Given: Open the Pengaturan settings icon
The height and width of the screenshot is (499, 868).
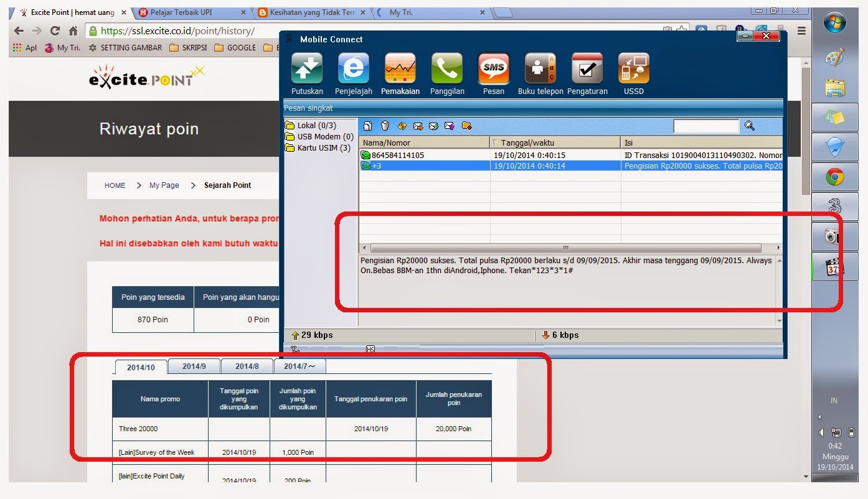Looking at the screenshot, I should [587, 68].
